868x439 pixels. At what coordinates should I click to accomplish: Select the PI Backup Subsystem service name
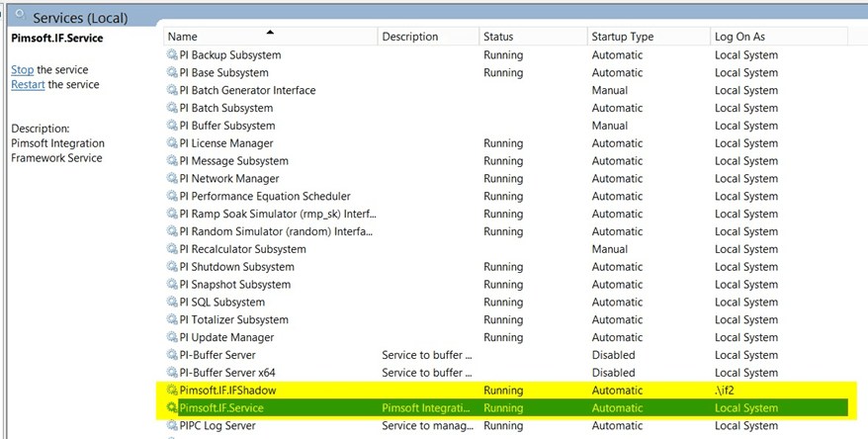coord(230,54)
